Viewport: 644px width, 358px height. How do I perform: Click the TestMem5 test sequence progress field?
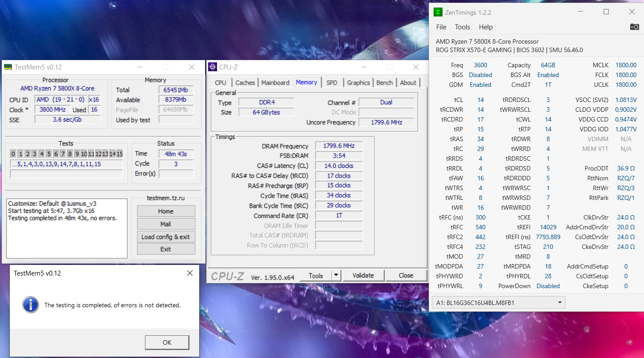(66, 164)
